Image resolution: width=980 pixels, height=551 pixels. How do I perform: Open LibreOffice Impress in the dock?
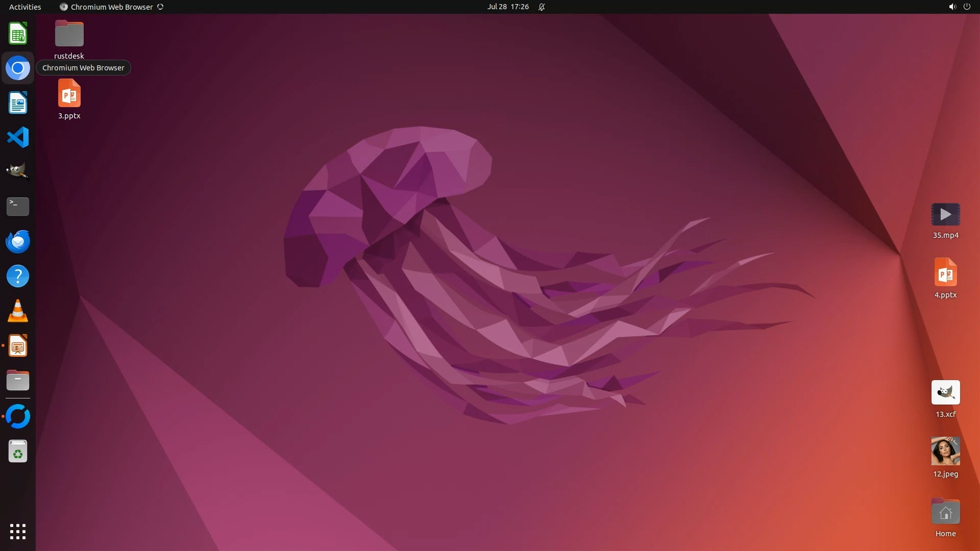(x=18, y=346)
